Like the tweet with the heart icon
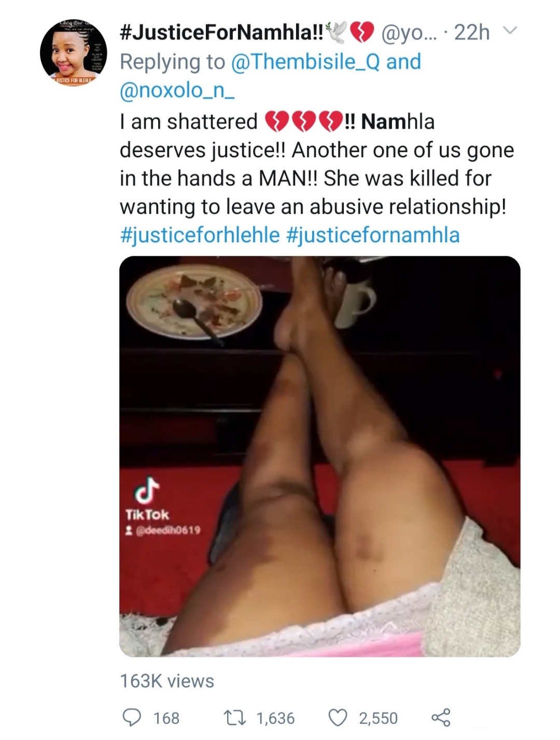The width and height of the screenshot is (560, 740). 338,718
